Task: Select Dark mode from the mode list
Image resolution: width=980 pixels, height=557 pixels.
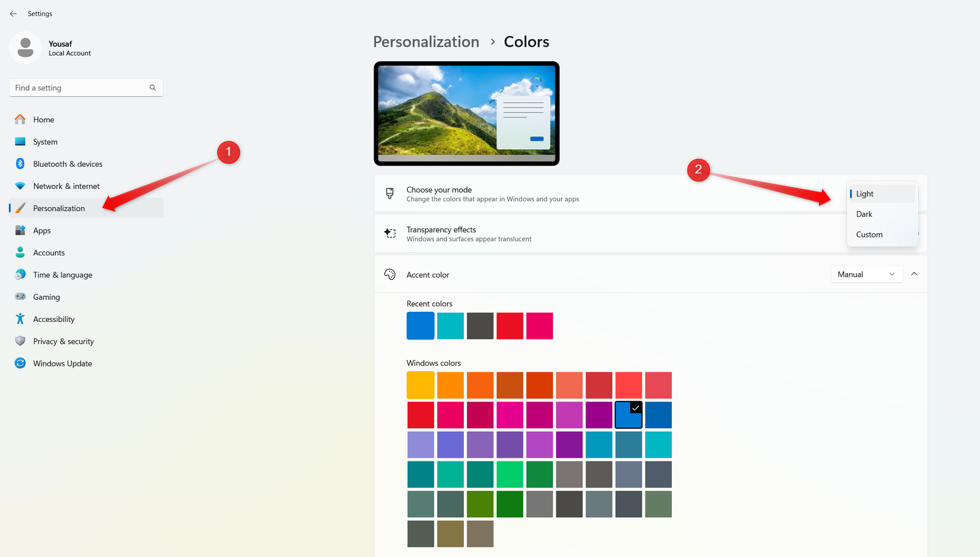Action: (x=864, y=214)
